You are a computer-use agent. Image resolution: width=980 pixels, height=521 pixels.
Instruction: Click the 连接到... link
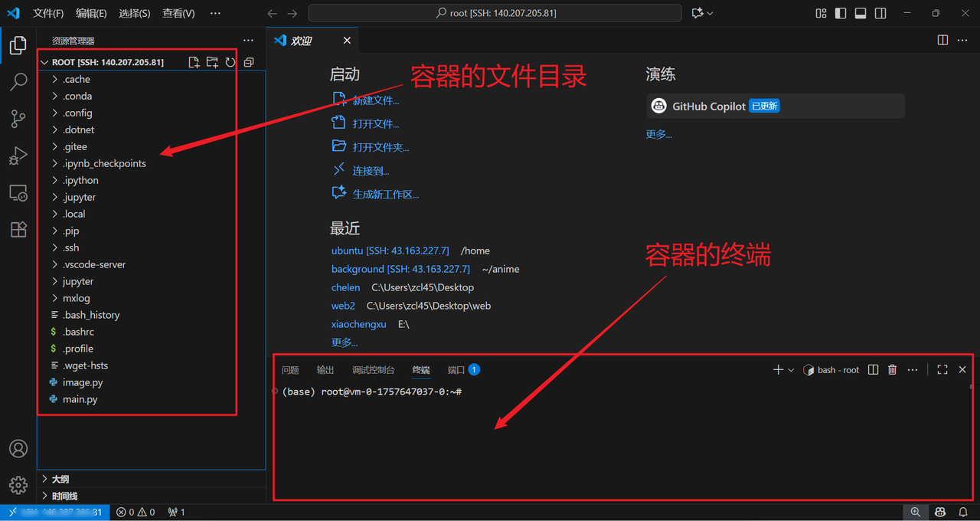click(x=371, y=171)
